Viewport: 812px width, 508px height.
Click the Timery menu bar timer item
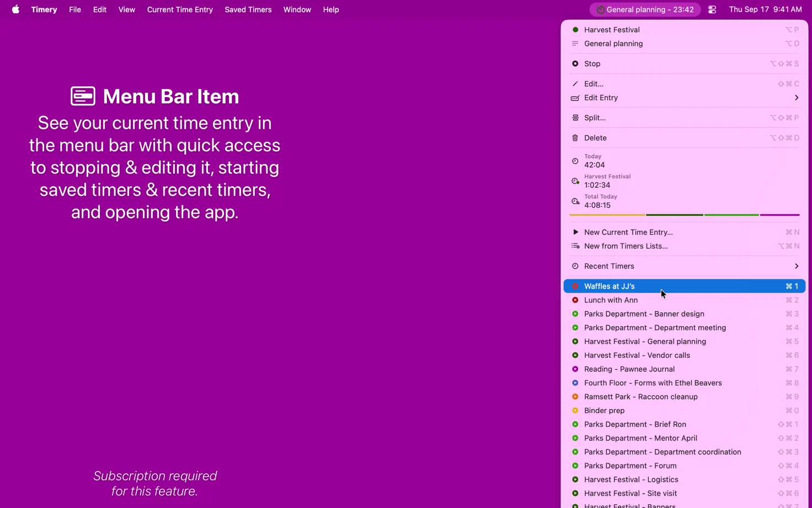645,9
